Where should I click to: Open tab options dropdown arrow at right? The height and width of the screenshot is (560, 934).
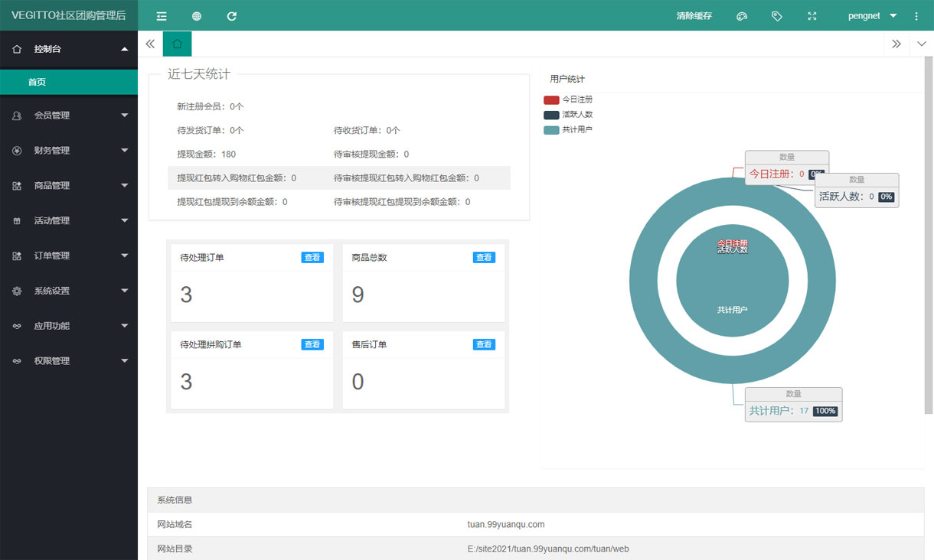point(922,44)
